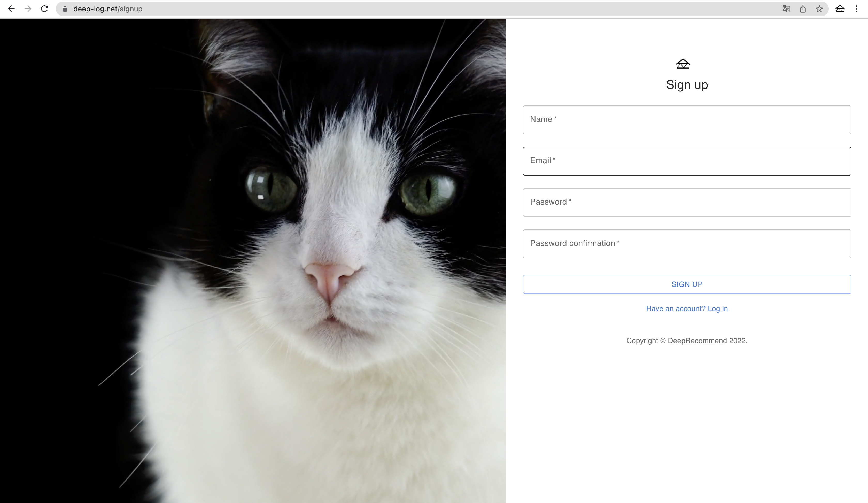Click the logo above Sign up heading
Screen dimensions: 868x503
(683, 64)
